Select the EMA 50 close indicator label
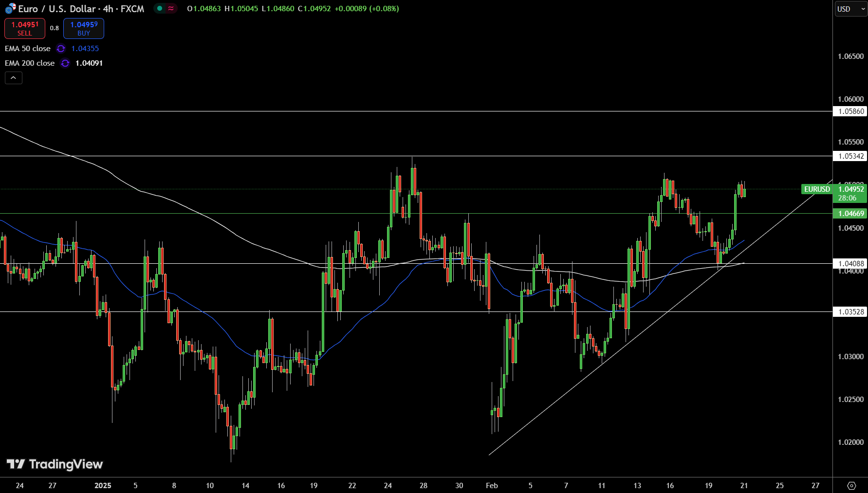This screenshot has width=868, height=493. (28, 49)
